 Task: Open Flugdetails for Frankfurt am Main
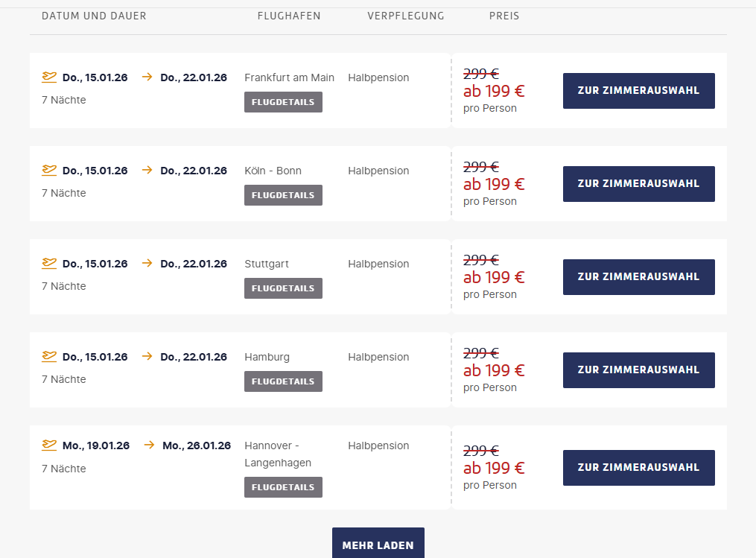[x=283, y=102]
